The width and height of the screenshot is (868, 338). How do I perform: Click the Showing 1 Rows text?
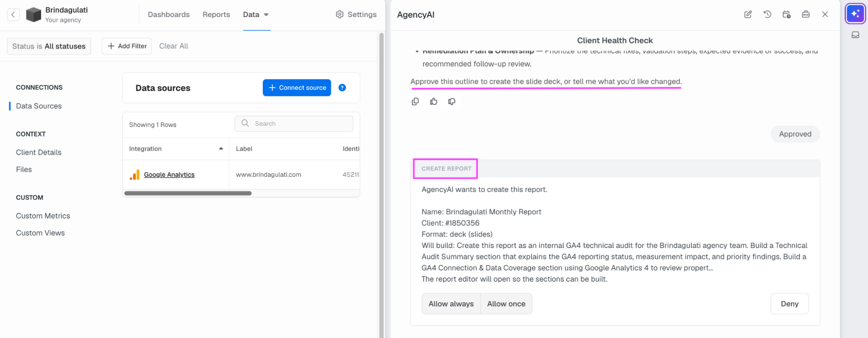tap(153, 125)
